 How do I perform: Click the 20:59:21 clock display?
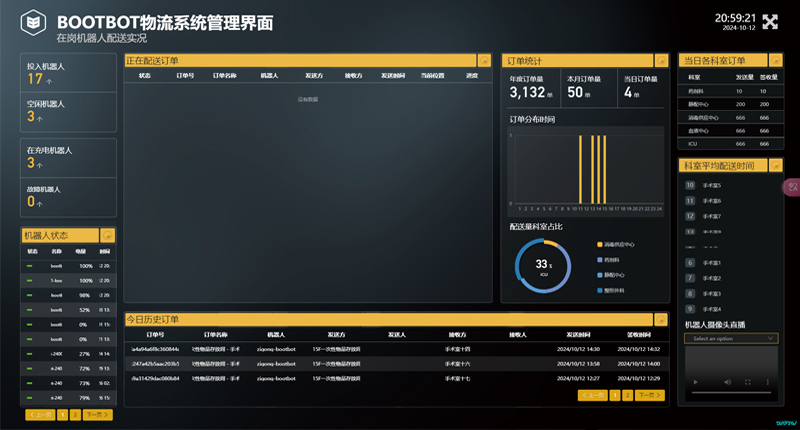[735, 18]
